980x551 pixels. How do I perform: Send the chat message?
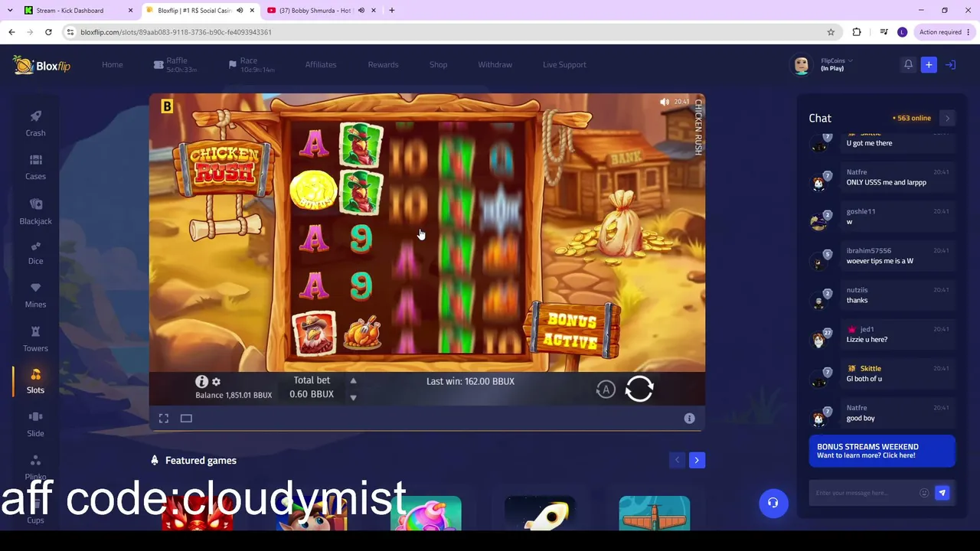coord(942,493)
